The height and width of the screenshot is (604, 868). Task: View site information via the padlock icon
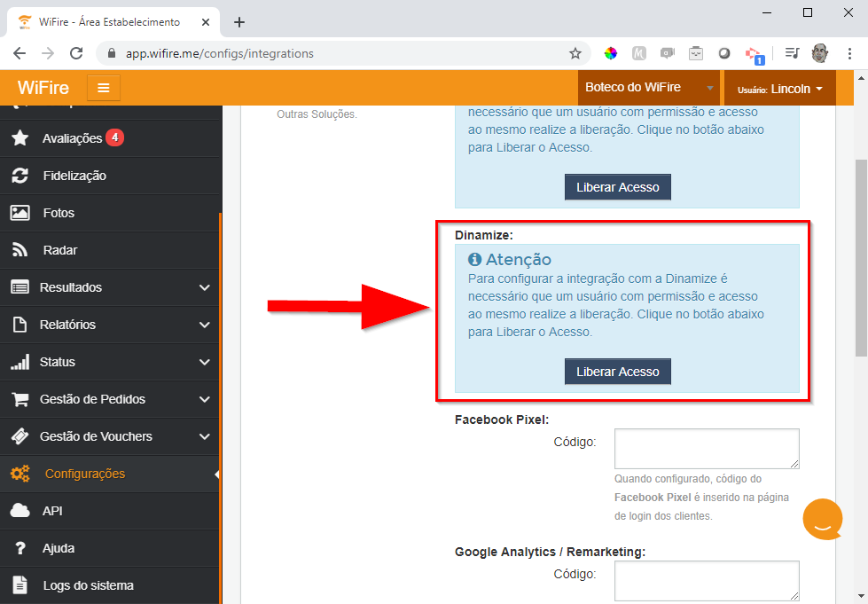112,54
